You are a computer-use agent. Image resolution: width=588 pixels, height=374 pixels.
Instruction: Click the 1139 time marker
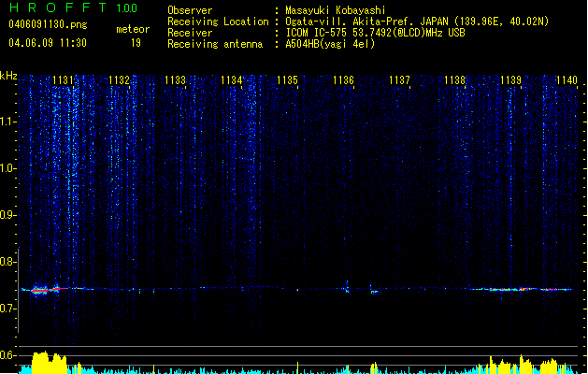(x=510, y=80)
